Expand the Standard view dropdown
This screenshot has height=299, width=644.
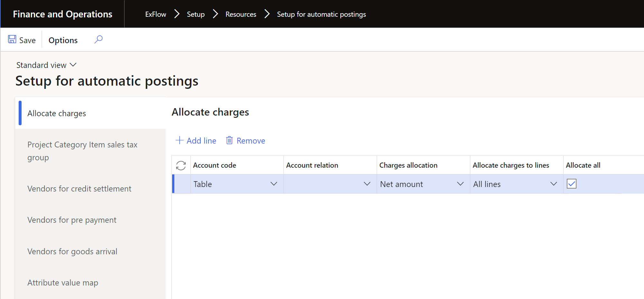point(46,65)
